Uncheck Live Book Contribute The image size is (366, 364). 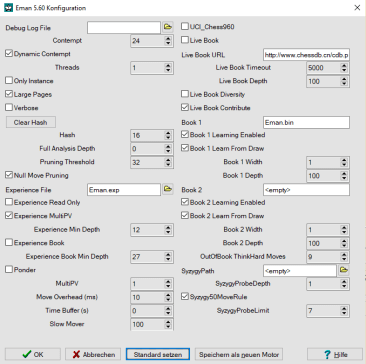(x=185, y=108)
